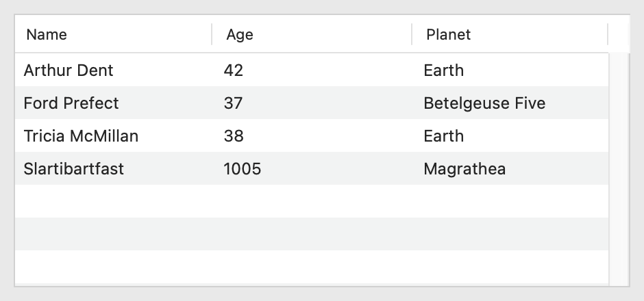Screen dimensions: 644x301
Task: Click Tricia McMillan's Earth planet cell
Action: (x=444, y=136)
